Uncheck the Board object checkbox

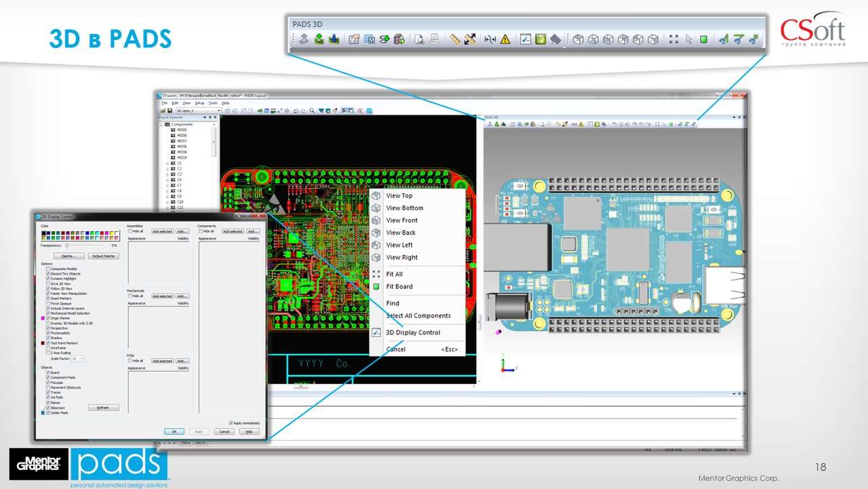pos(48,372)
